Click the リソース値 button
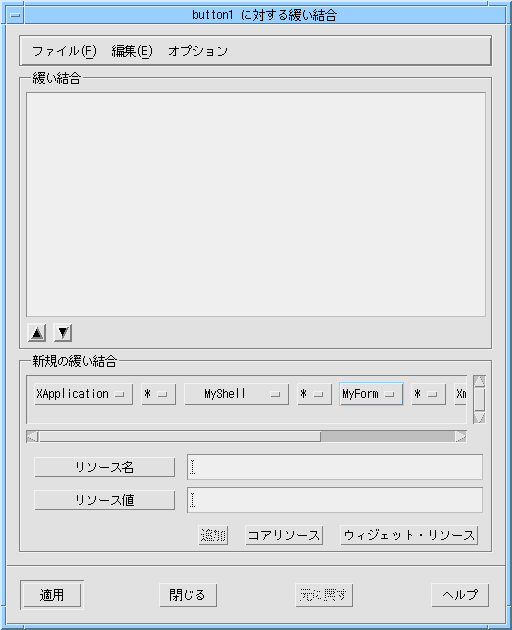This screenshot has height=630, width=512. pos(104,500)
